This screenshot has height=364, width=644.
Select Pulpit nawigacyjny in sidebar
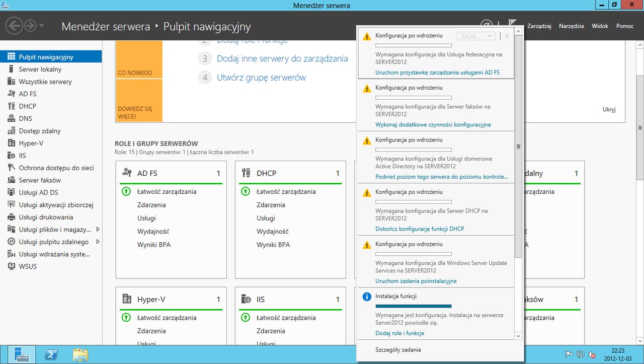tap(51, 57)
